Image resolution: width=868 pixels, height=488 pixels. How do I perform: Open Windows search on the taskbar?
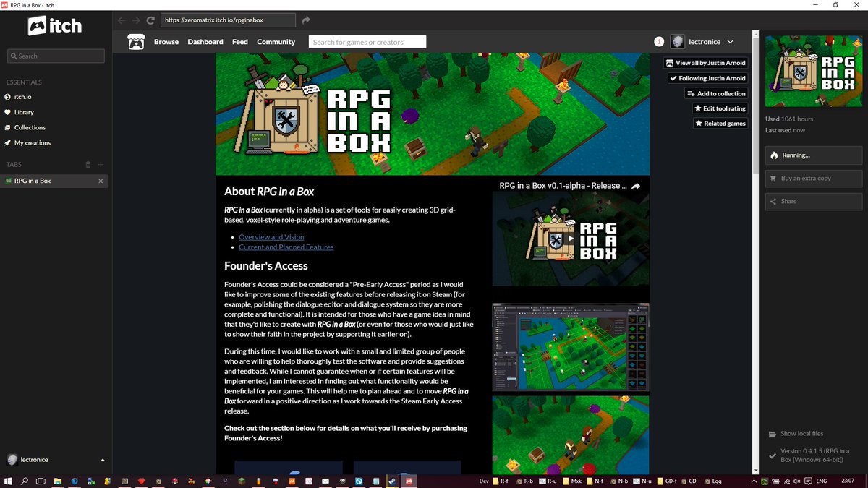(25, 481)
